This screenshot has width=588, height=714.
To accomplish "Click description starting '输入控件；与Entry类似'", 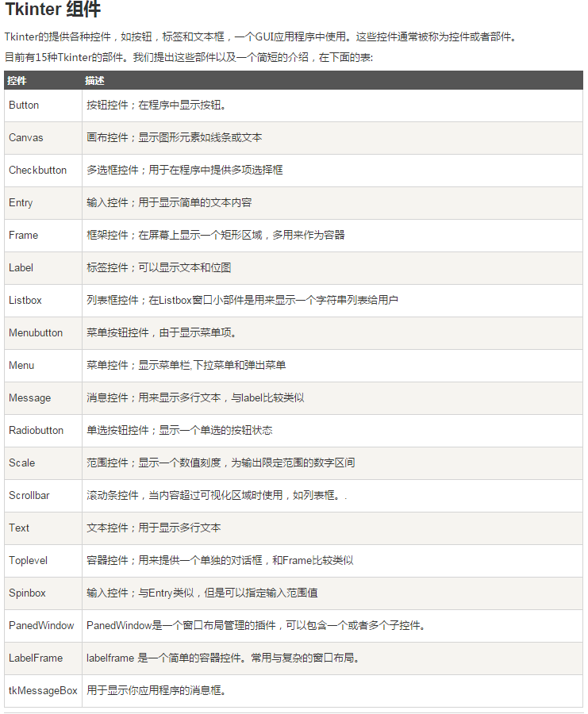I will click(202, 593).
